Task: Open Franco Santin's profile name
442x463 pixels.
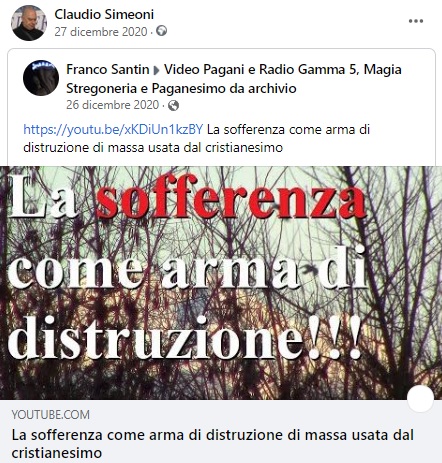Action: pos(108,69)
